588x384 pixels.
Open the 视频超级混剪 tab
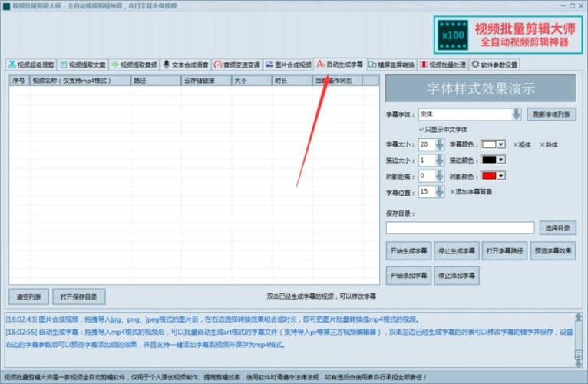(x=31, y=65)
